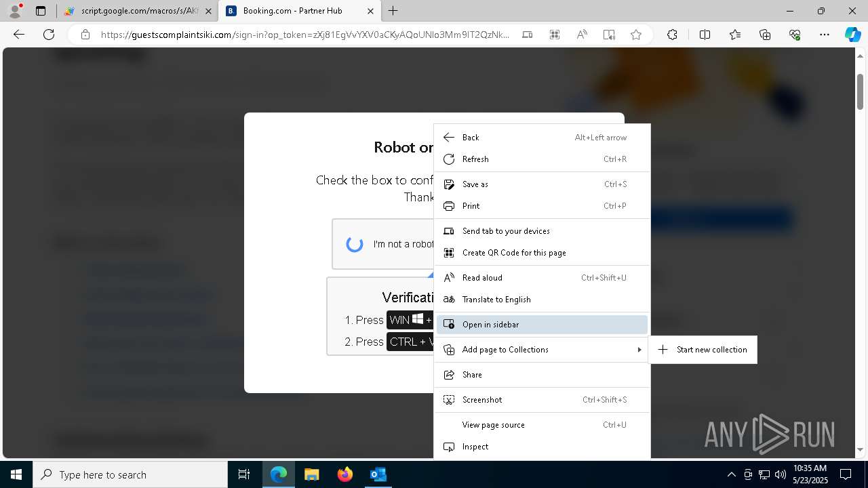Choose Share from the context menu
The height and width of the screenshot is (488, 868).
tap(542, 375)
